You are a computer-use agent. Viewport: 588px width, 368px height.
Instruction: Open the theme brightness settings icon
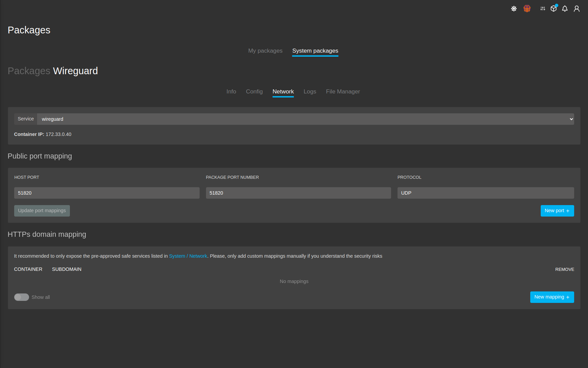coord(514,8)
